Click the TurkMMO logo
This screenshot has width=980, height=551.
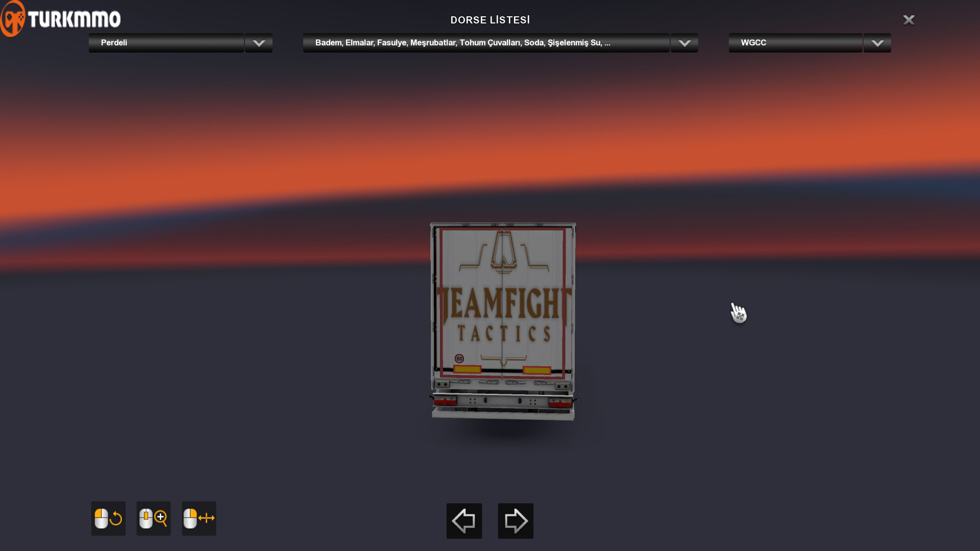pos(60,18)
